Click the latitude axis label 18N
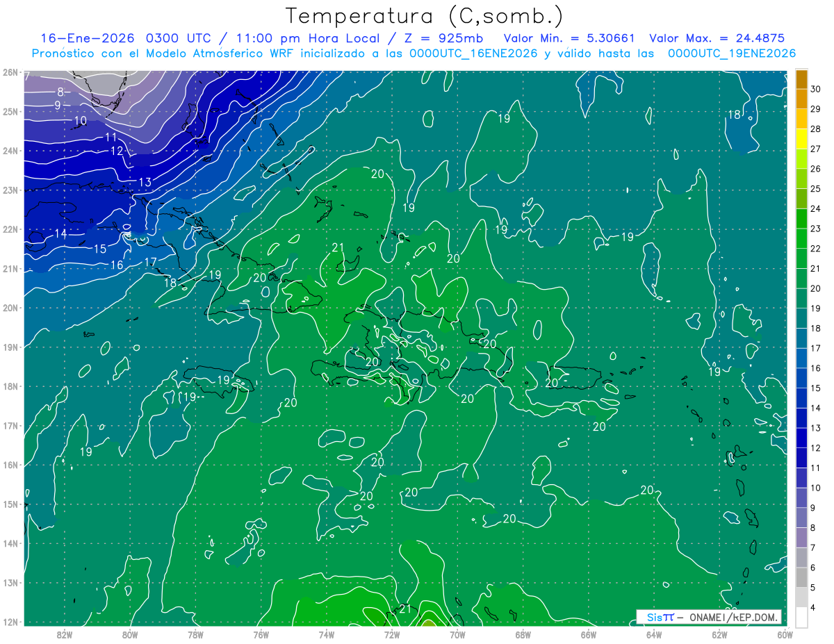 tap(10, 386)
